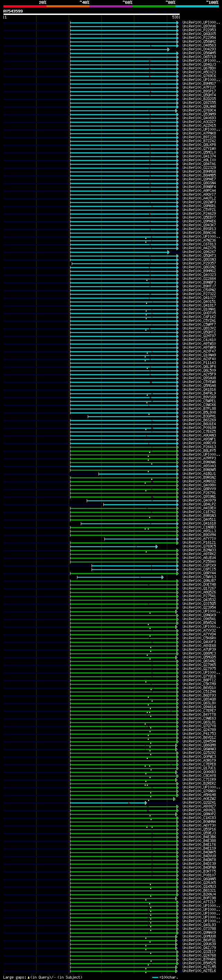The width and height of the screenshot is (222, 980).
Task: Select hit label UniRef100_P09189
Action: coord(199,428)
